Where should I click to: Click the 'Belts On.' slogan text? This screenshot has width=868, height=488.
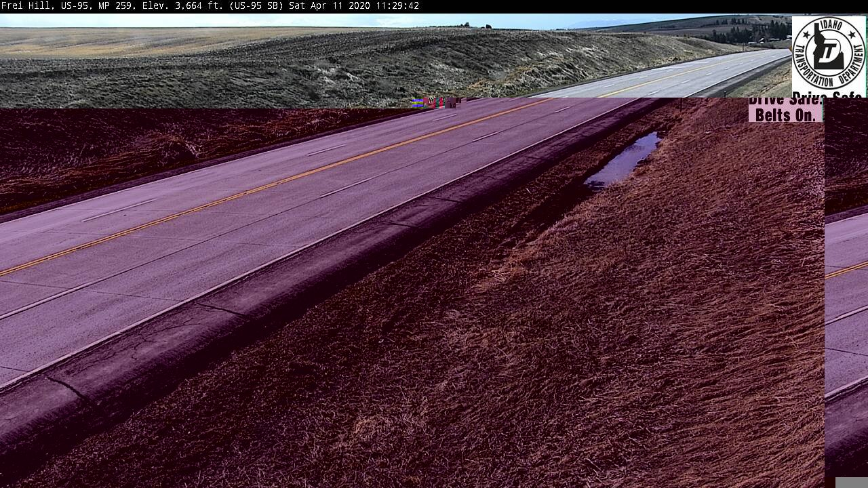coord(785,115)
